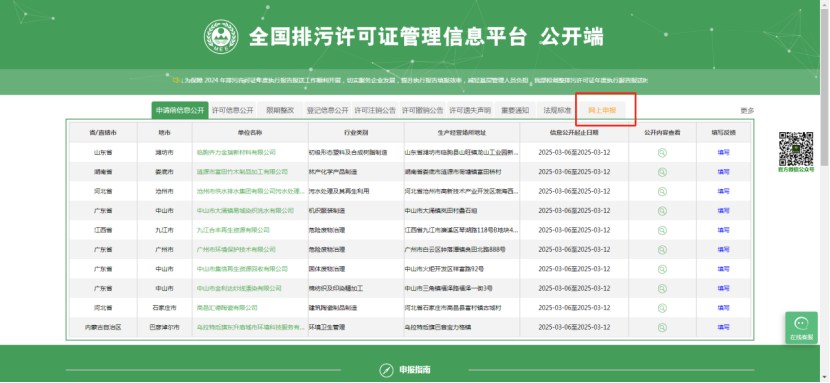
Task: Select the 许可信息公开 tab
Action: pos(233,111)
